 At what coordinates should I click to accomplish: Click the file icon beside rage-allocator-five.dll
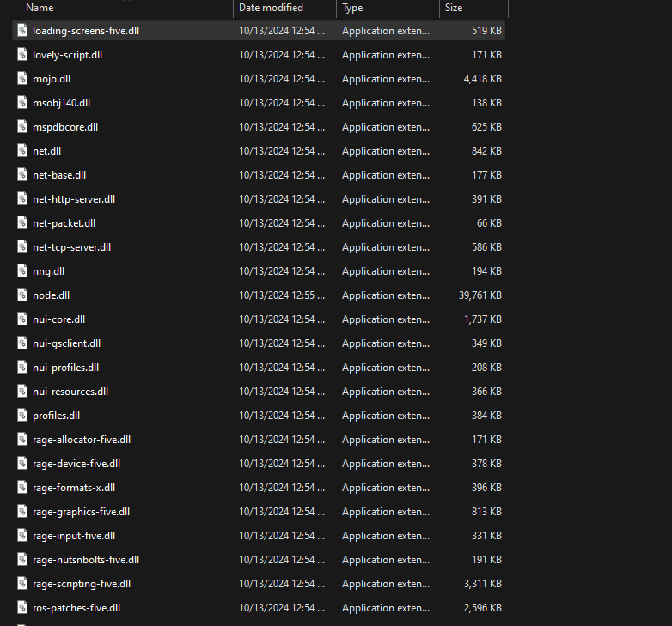click(x=22, y=439)
